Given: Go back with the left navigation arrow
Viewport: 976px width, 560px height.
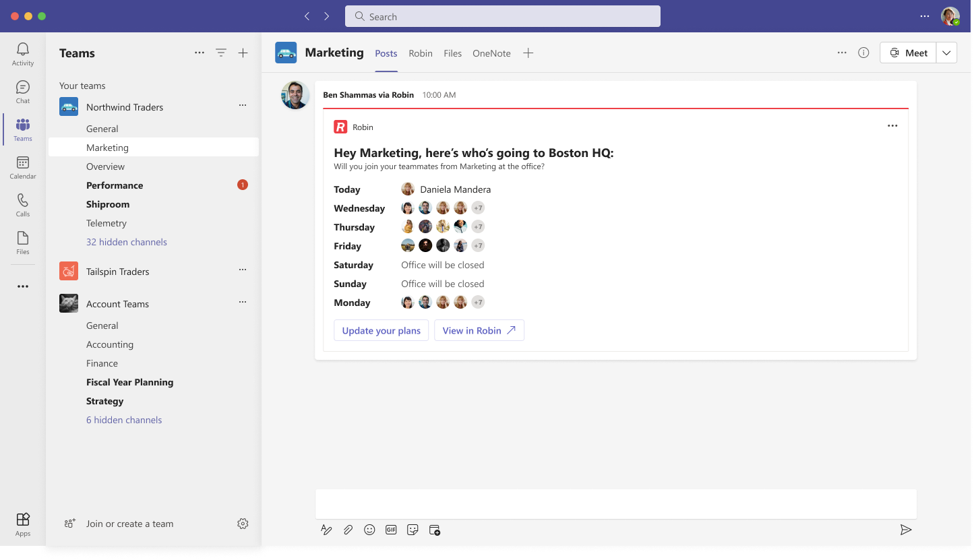Looking at the screenshot, I should (307, 16).
